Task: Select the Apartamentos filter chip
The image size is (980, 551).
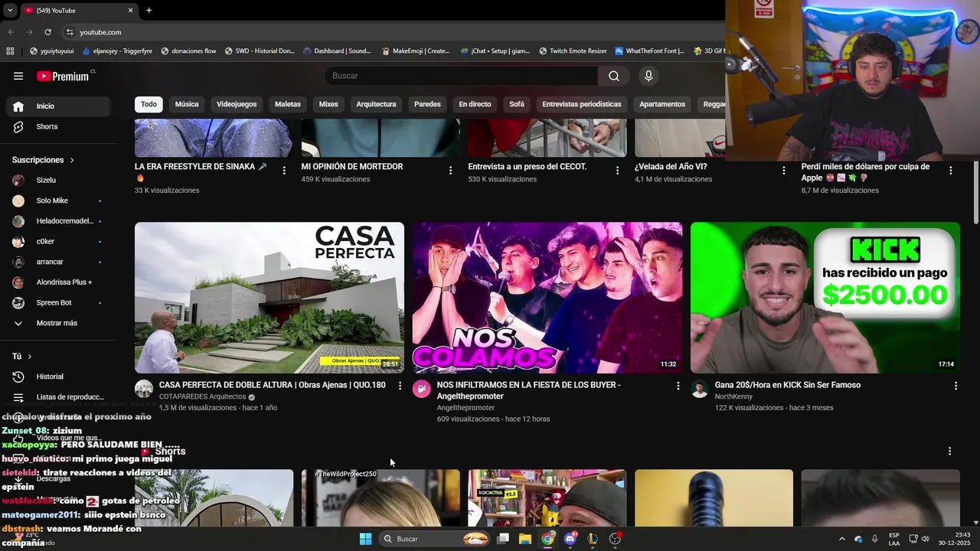Action: pos(662,104)
